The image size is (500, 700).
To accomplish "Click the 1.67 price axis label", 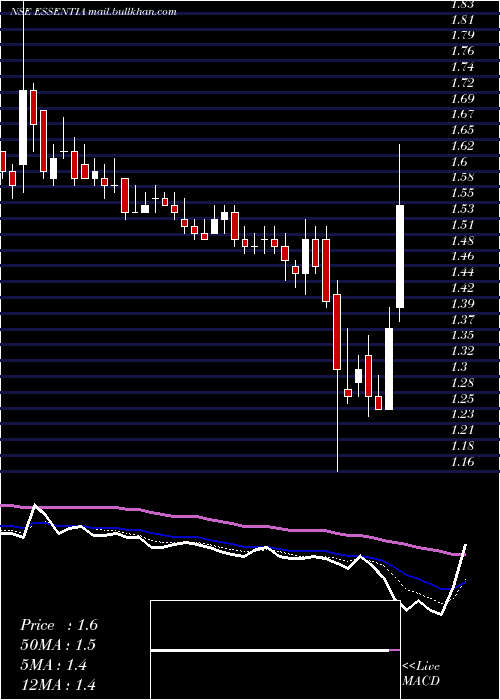I will tap(462, 114).
